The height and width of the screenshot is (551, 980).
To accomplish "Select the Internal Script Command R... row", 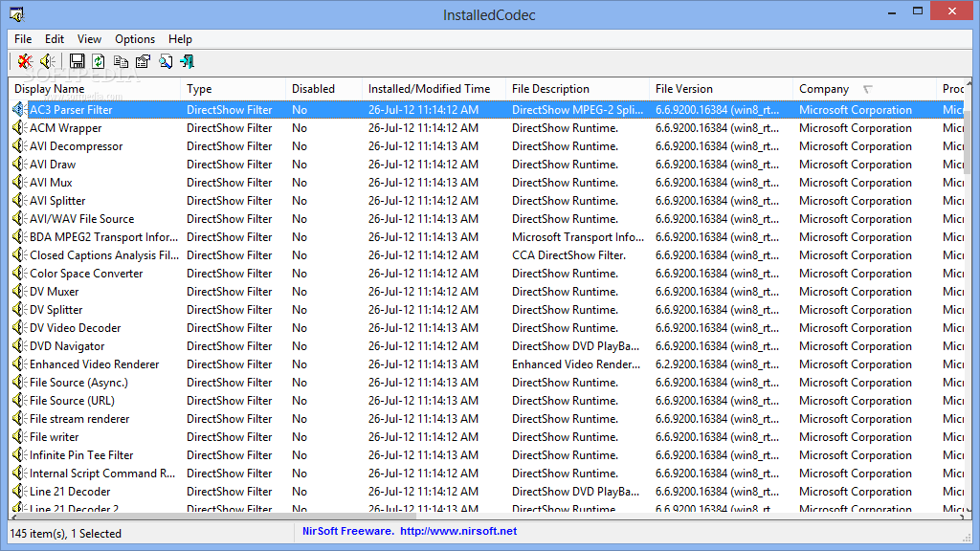I will tap(487, 473).
